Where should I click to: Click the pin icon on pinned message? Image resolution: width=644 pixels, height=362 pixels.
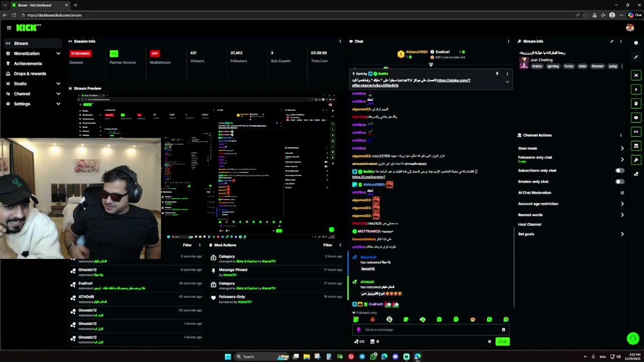coord(497,74)
